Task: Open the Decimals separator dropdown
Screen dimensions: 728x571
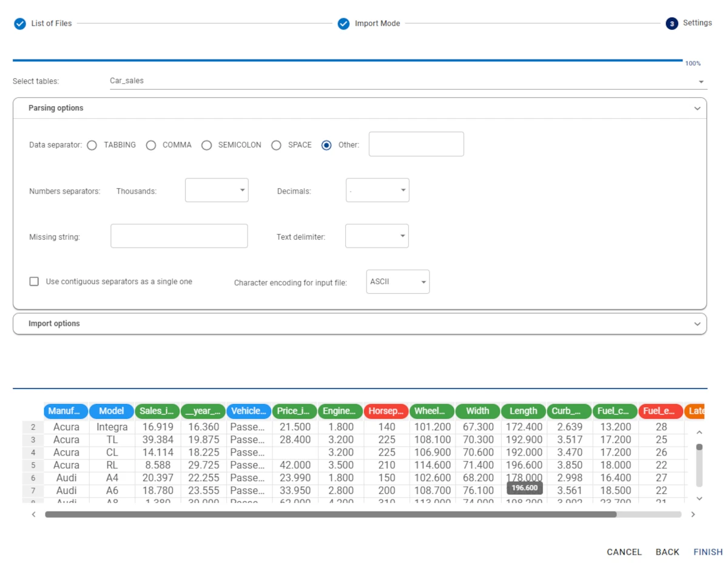Action: point(377,190)
